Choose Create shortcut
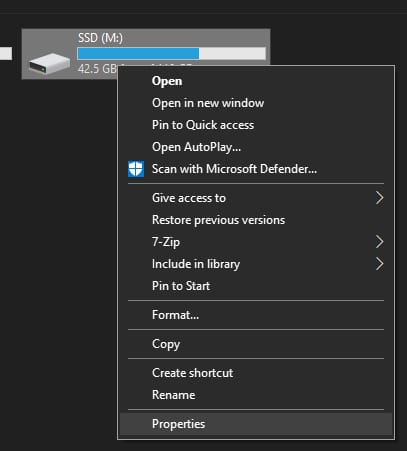The image size is (407, 451). point(256,373)
